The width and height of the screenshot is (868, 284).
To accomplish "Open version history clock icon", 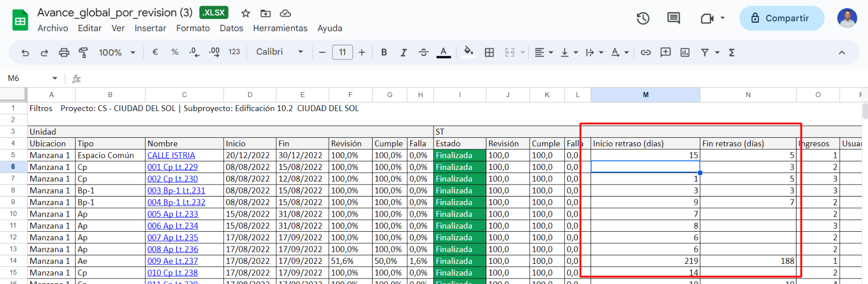I will [x=643, y=19].
